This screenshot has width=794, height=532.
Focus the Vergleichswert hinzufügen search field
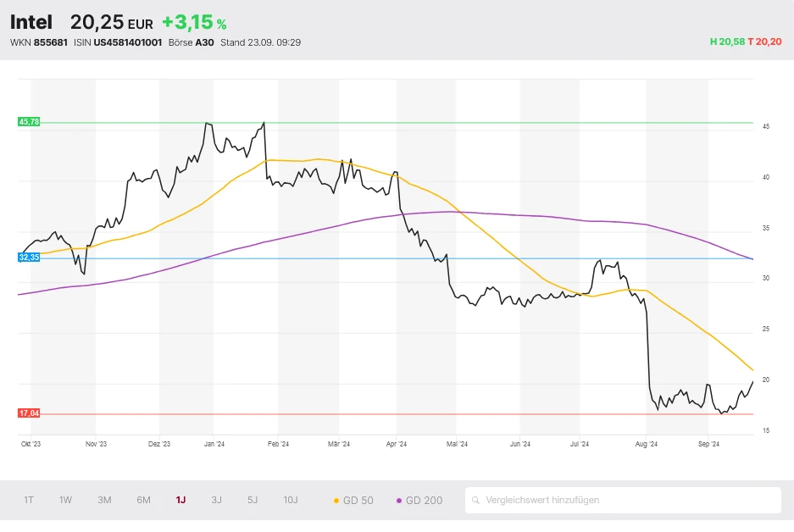(x=627, y=501)
